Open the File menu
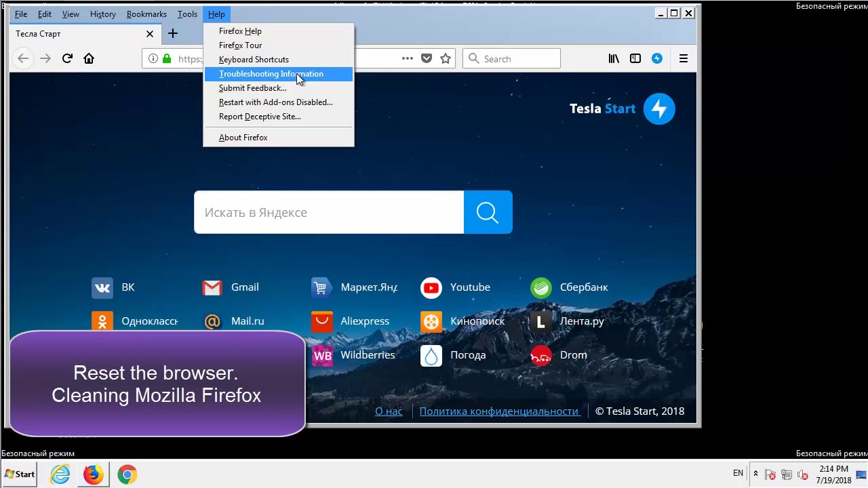The image size is (868, 488). tap(21, 14)
